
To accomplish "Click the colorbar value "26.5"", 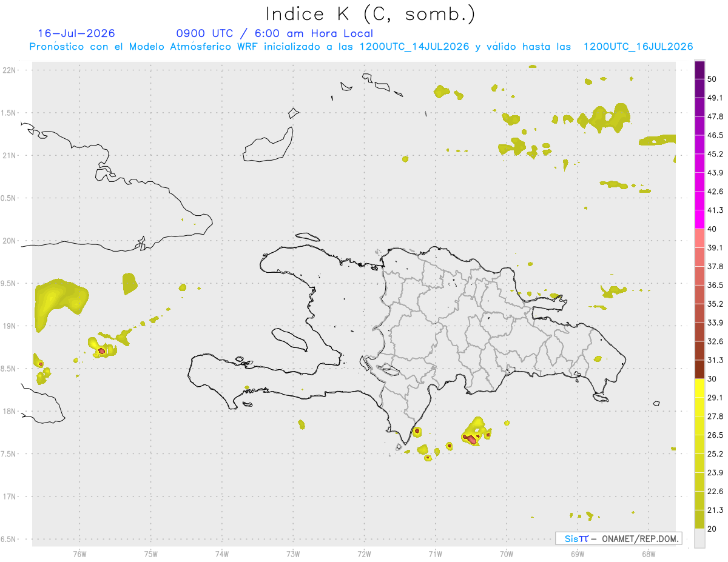I will click(x=715, y=435).
